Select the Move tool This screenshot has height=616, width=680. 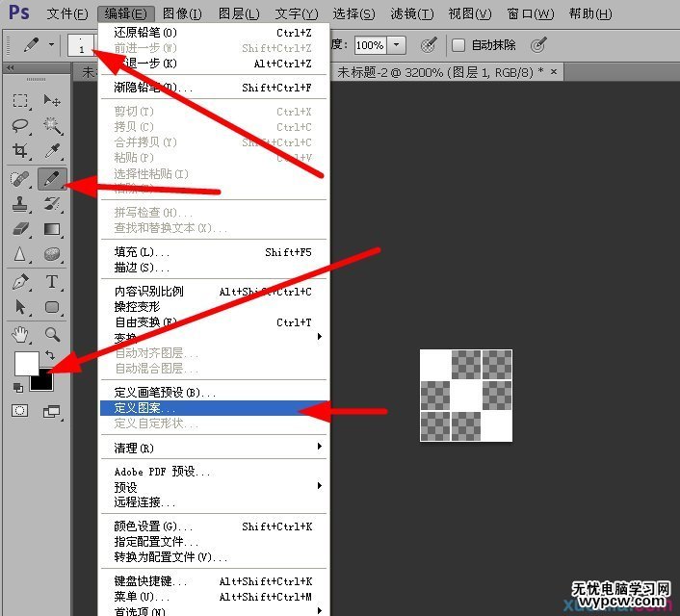[x=52, y=101]
